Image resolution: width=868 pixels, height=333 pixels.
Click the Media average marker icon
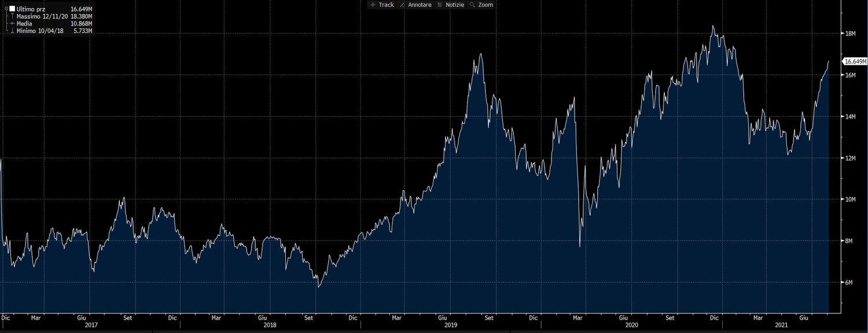tap(12, 24)
